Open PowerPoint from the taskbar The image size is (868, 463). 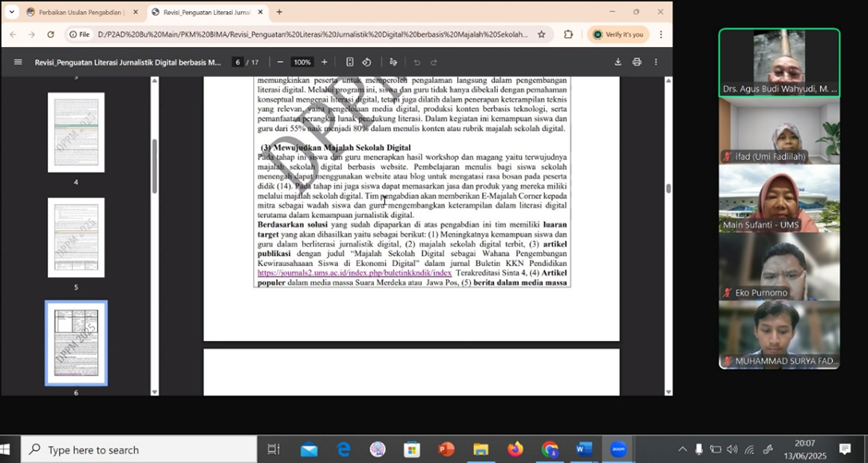pos(447,450)
